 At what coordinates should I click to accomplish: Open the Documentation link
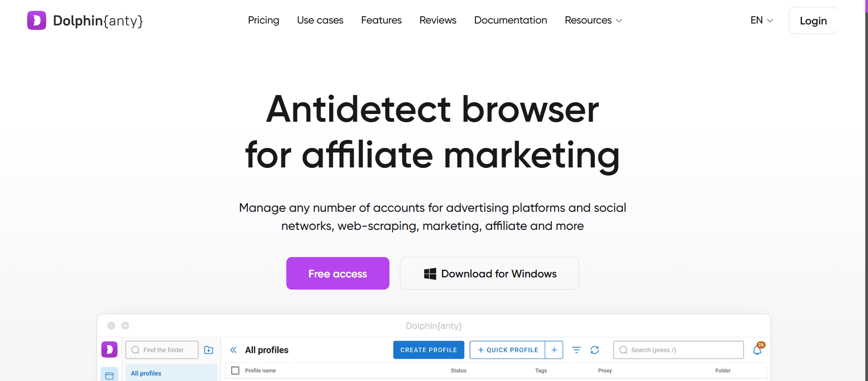pyautogui.click(x=511, y=20)
